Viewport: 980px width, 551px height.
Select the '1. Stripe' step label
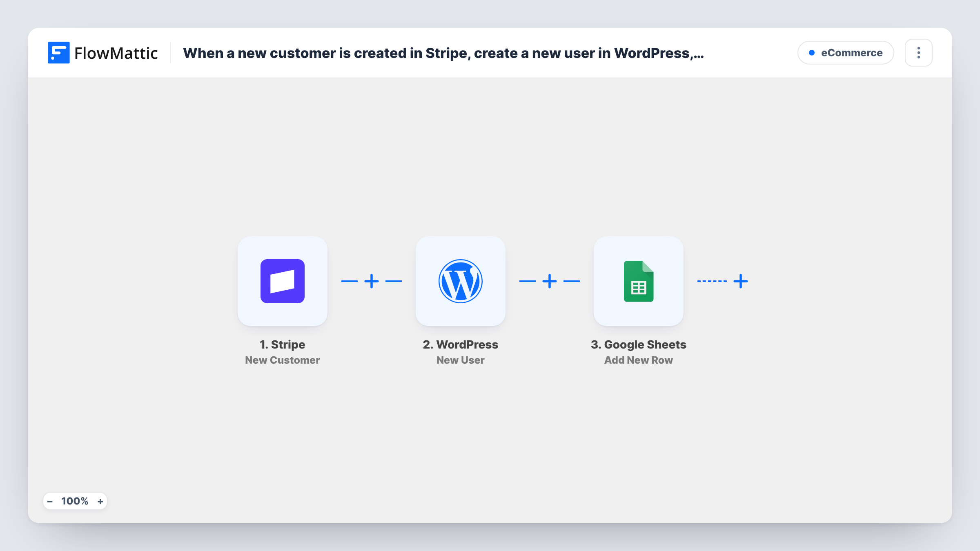283,344
